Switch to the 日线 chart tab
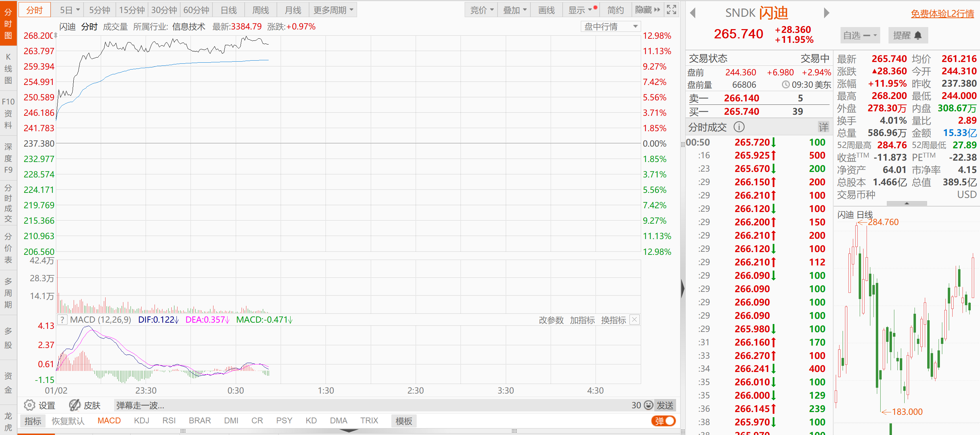Screen dimensions: 980x435 coord(229,10)
